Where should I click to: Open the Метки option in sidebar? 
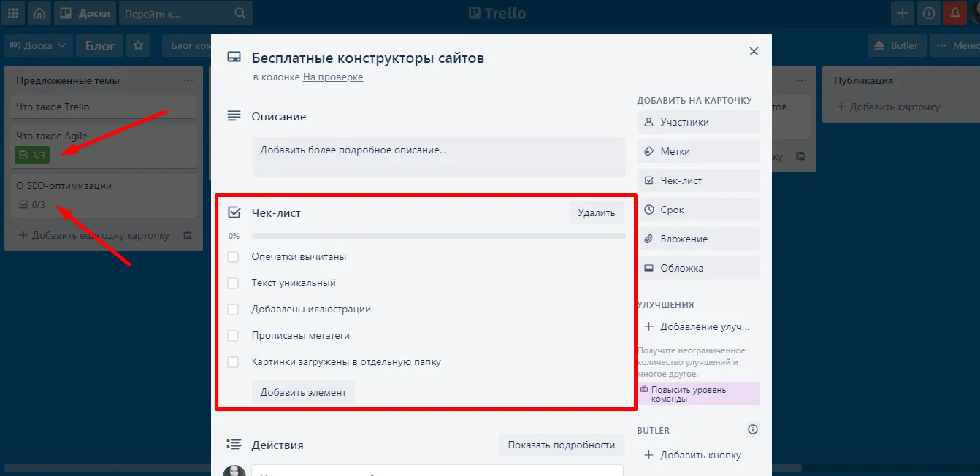point(698,151)
